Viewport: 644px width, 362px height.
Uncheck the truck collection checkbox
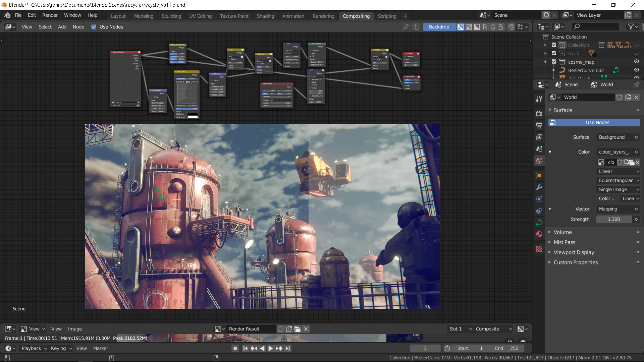554,53
